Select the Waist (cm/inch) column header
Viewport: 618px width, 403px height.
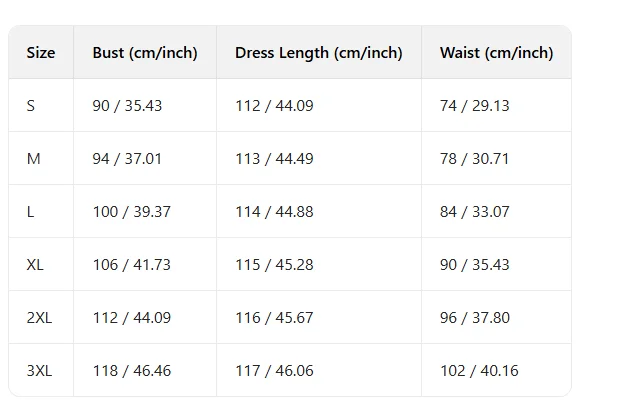point(497,53)
